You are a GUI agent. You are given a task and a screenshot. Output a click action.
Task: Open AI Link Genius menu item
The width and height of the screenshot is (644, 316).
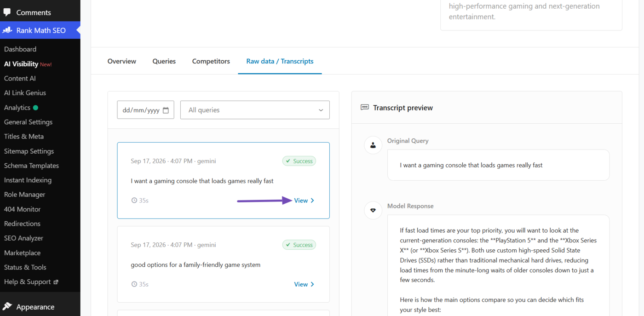click(x=25, y=93)
